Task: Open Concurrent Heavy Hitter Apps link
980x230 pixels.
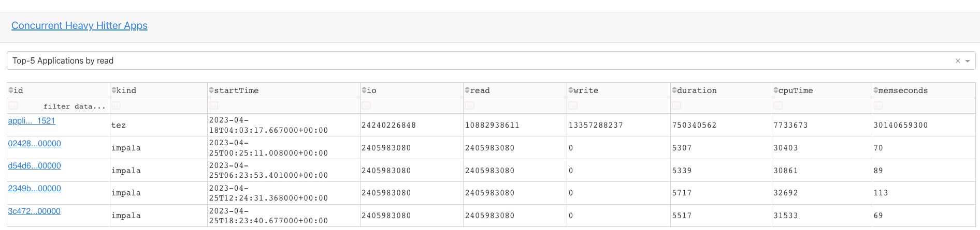Action: click(x=79, y=25)
